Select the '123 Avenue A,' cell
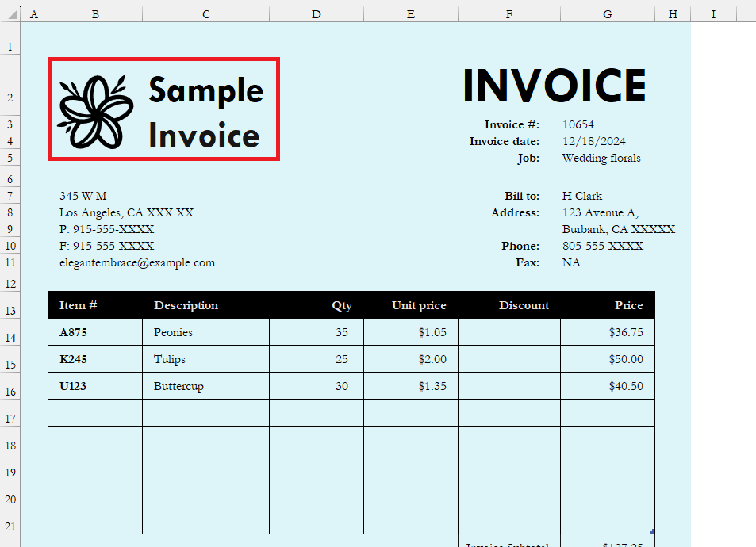Viewport: 756px width, 547px height. [x=601, y=212]
